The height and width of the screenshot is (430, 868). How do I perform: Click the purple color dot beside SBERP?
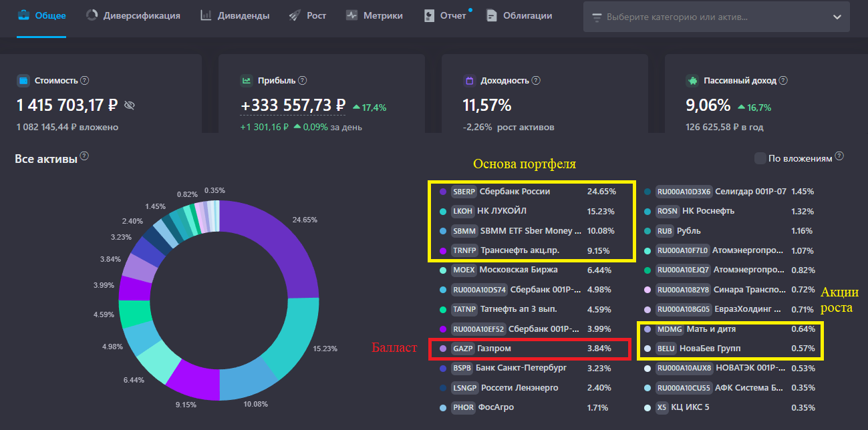[x=443, y=192]
